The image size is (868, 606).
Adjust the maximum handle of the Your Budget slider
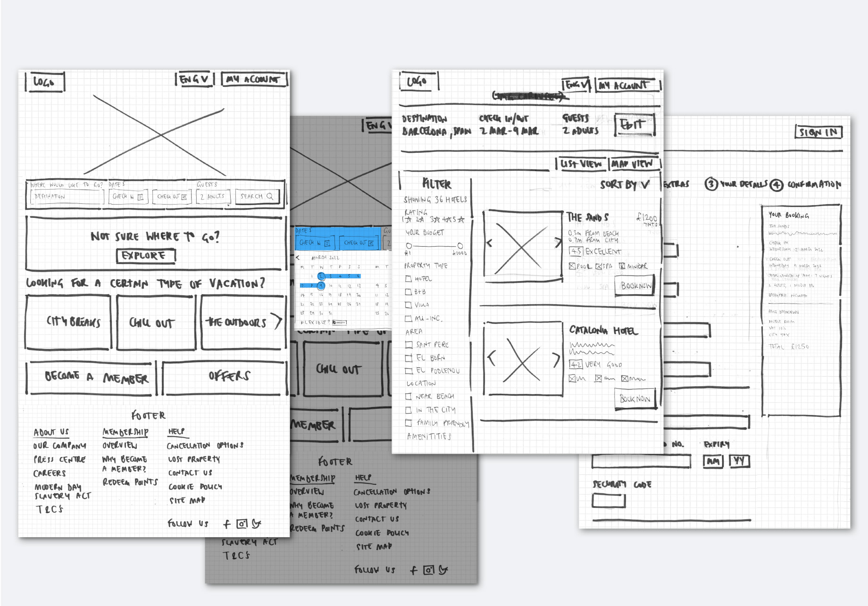click(x=460, y=246)
